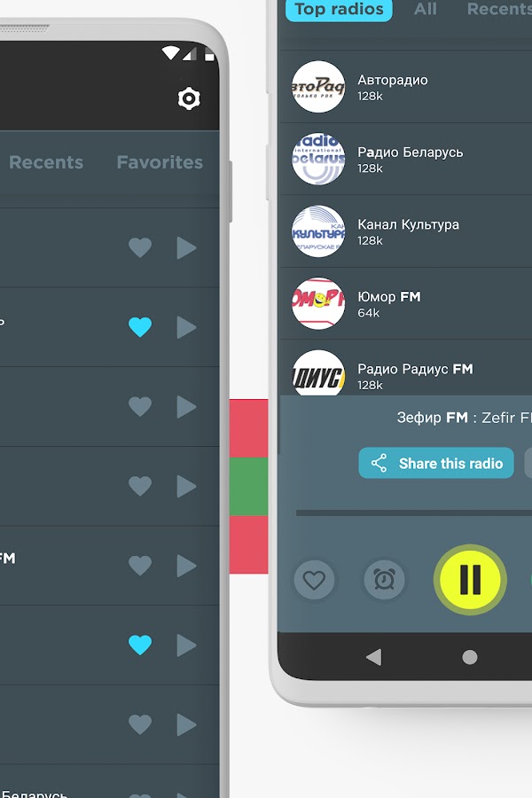
Task: Set the sleep timer alarm clock icon
Action: click(x=384, y=579)
